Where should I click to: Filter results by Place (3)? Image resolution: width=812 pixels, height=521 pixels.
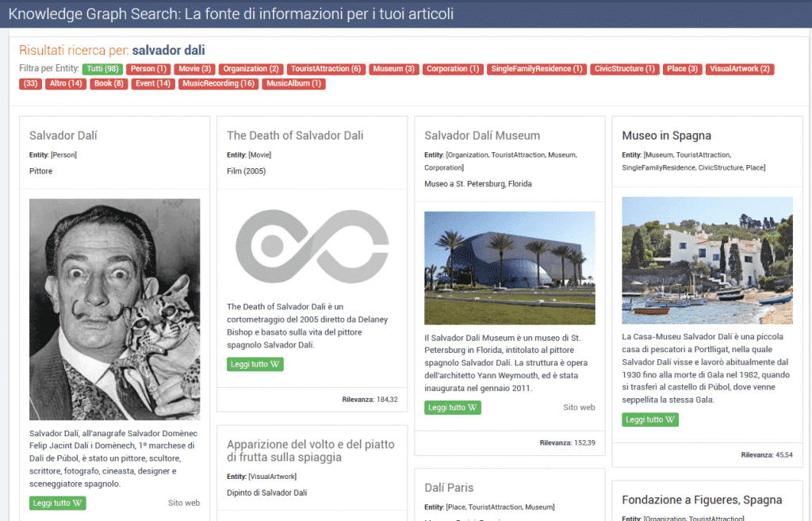coord(682,69)
